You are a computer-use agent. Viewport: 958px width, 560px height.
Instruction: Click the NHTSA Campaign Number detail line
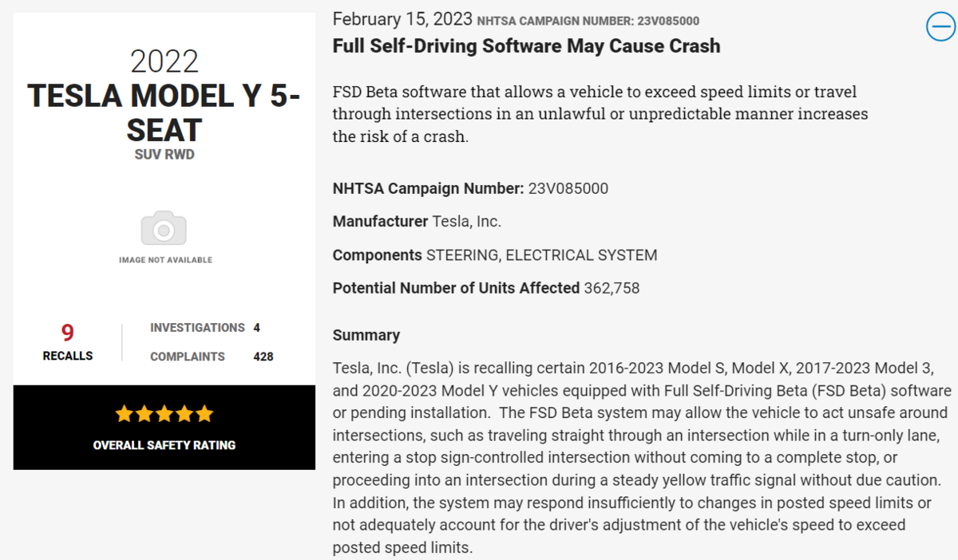tap(470, 189)
